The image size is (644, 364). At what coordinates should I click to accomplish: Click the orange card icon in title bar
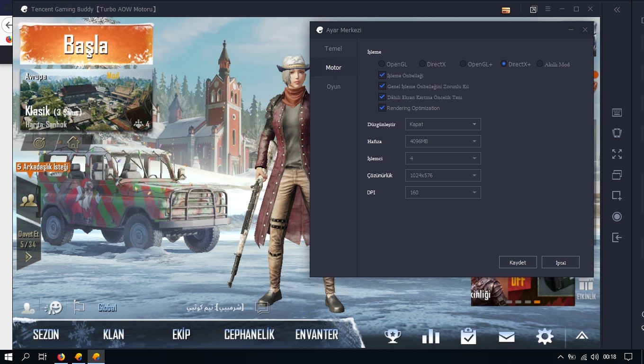[506, 9]
